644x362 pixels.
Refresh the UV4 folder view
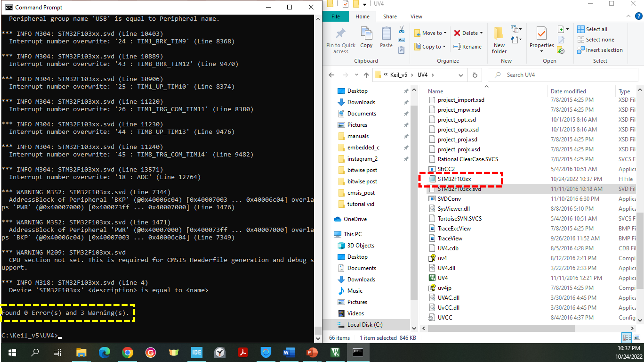(x=475, y=75)
